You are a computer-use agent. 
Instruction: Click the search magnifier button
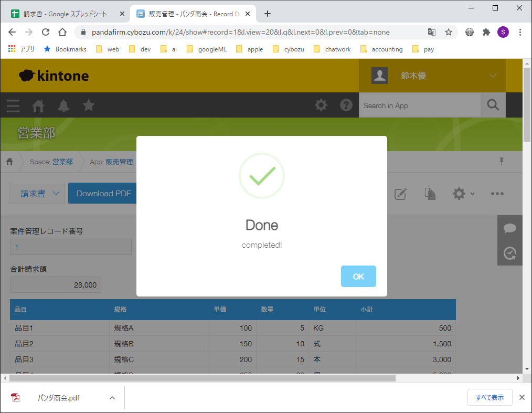[x=493, y=105]
